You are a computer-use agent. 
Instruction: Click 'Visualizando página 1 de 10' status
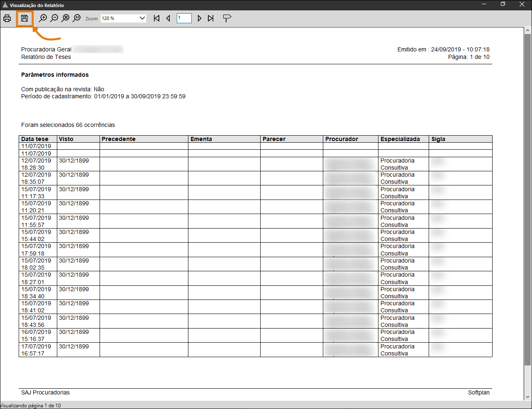pos(30,406)
